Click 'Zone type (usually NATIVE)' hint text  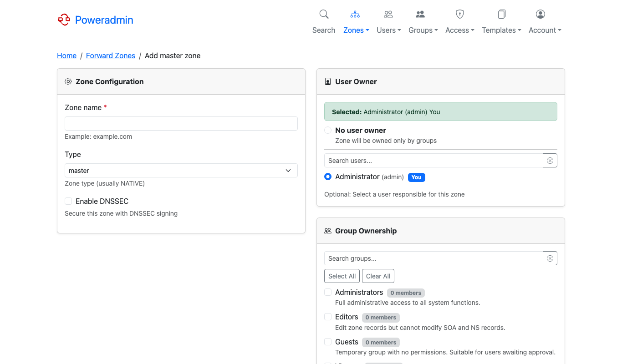105,183
